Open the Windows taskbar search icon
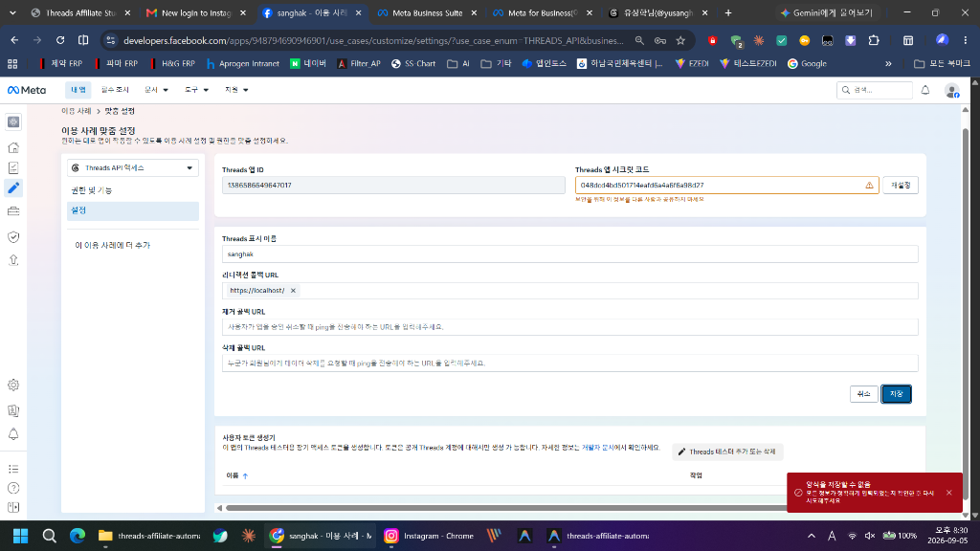This screenshot has height=551, width=980. (x=50, y=536)
